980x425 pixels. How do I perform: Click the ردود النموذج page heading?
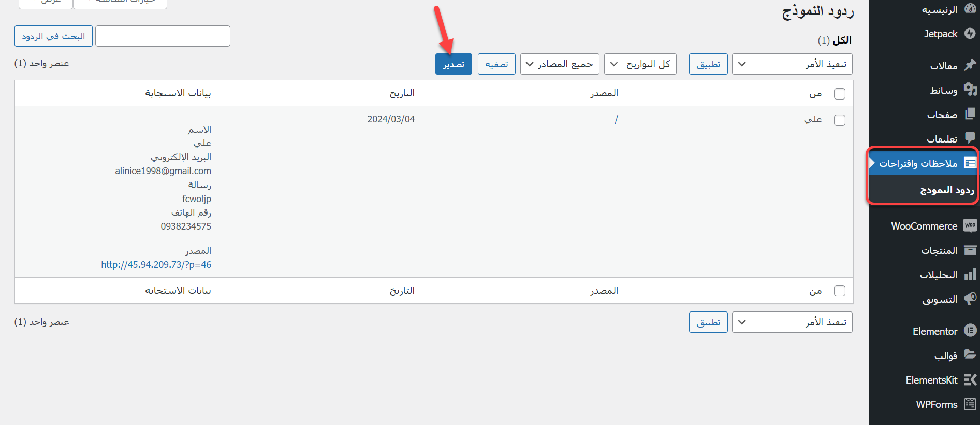pos(818,11)
